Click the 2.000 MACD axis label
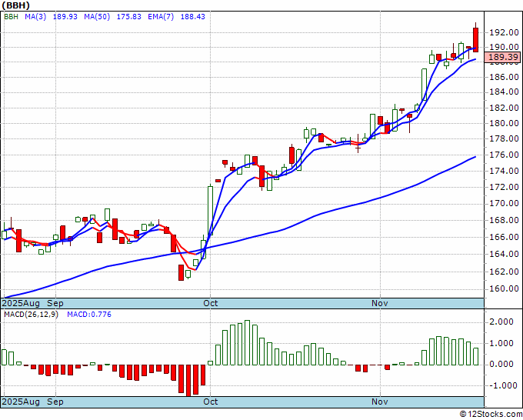This screenshot has height=420, width=523. (501, 322)
